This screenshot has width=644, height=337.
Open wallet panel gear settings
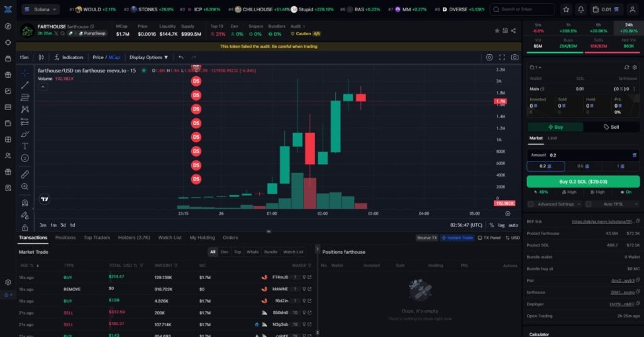635,67
